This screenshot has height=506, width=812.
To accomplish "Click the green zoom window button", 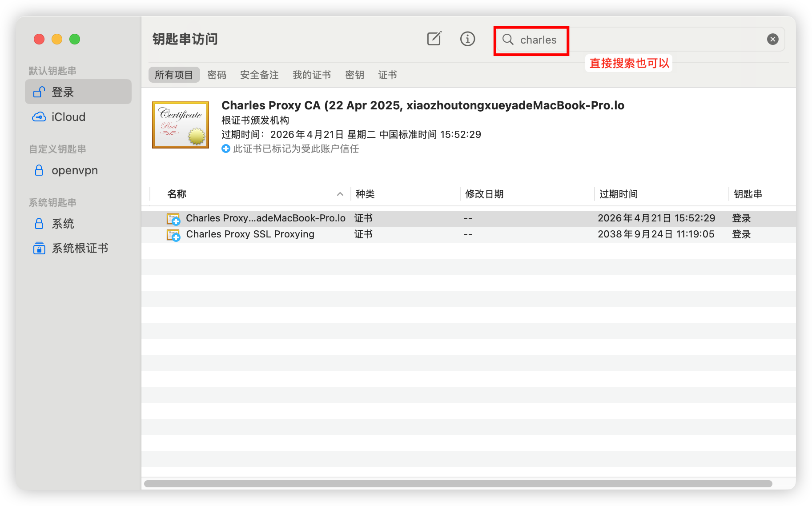I will click(x=75, y=39).
